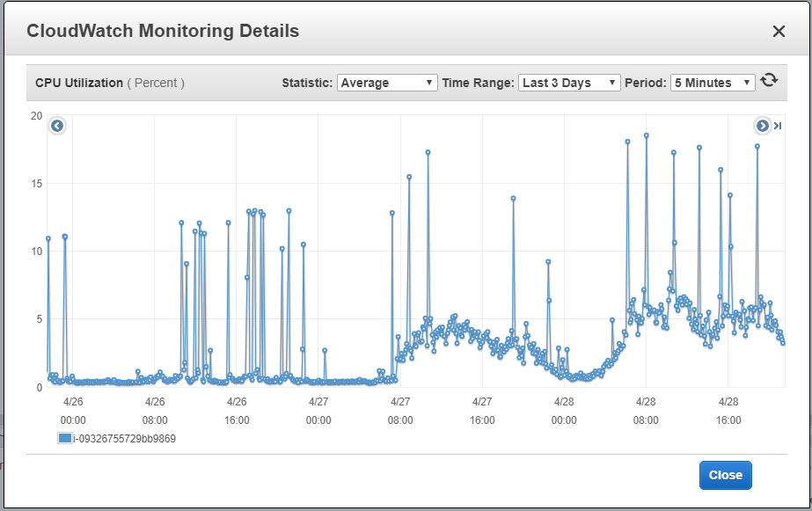Click the left arrow to view earlier data
The height and width of the screenshot is (511, 812).
click(57, 126)
